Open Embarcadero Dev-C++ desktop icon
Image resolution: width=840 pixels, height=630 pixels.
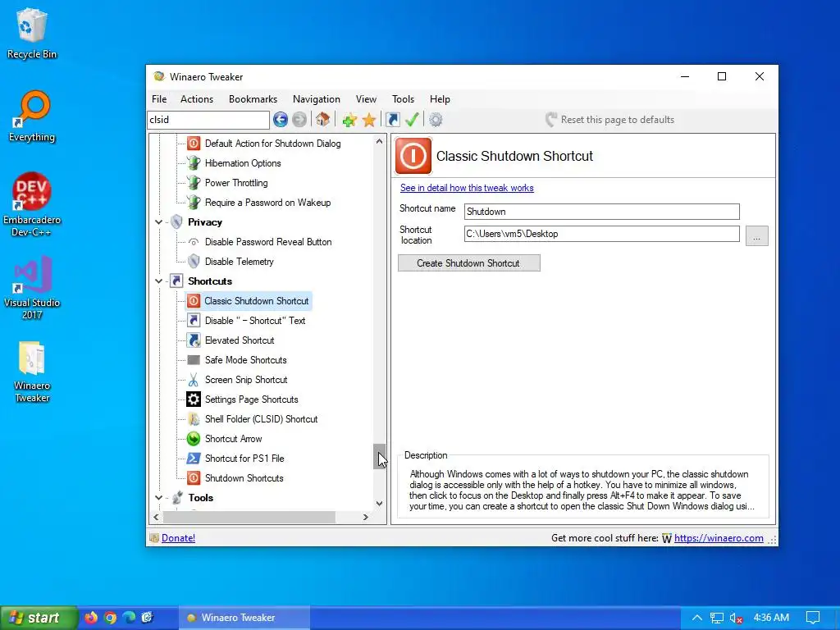click(32, 204)
